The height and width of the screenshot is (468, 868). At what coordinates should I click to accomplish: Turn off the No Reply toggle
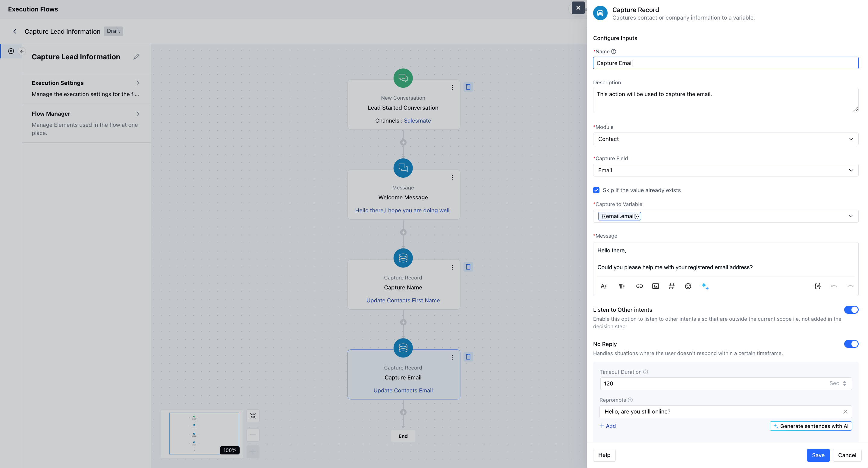(851, 344)
